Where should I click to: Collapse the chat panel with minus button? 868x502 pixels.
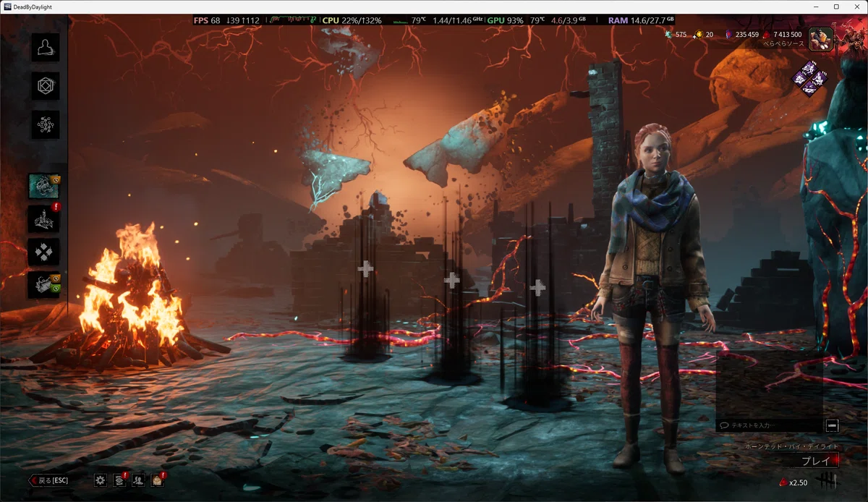(x=832, y=425)
